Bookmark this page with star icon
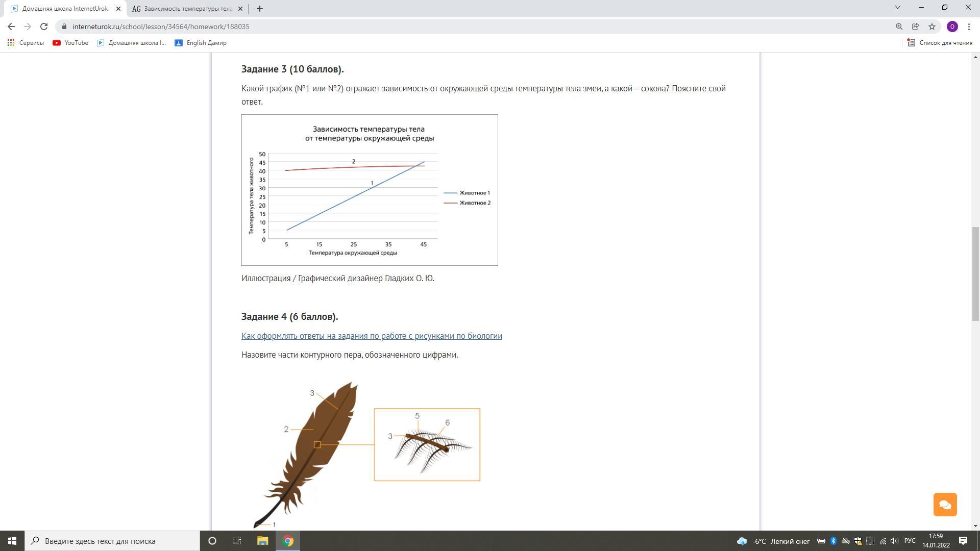980x551 pixels. point(932,27)
